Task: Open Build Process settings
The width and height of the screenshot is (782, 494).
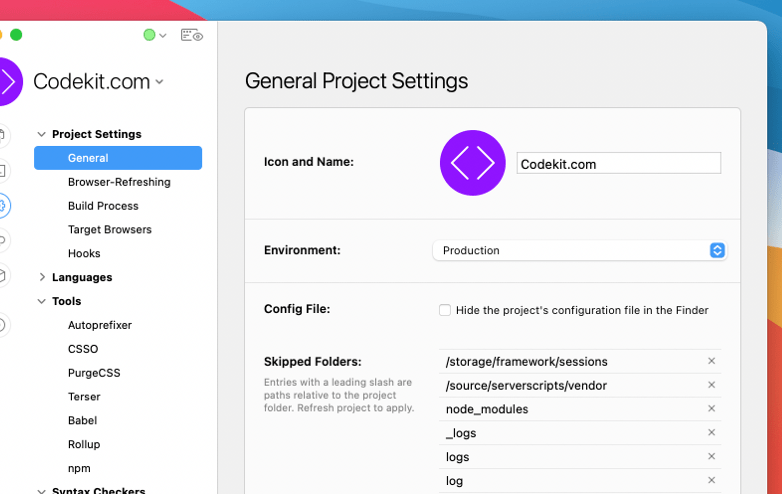Action: 103,206
